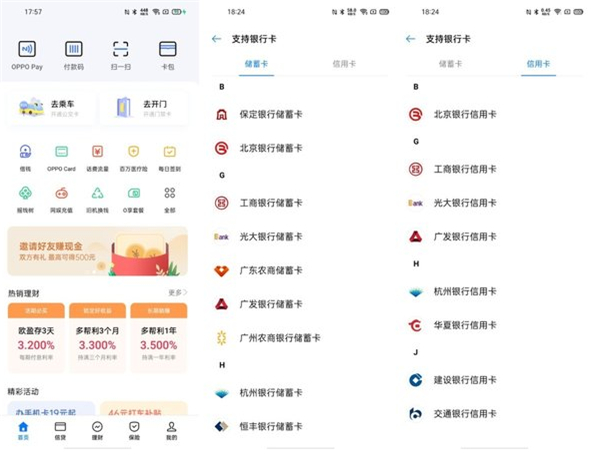Tap the 精彩活动 section title
Image resolution: width=600 pixels, height=455 pixels.
click(x=23, y=391)
